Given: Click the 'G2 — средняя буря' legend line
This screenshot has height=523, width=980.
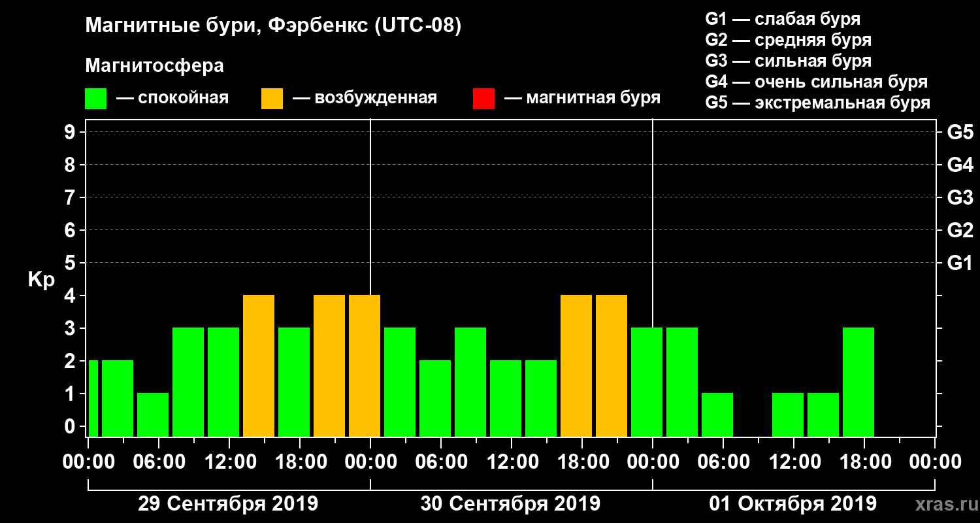Looking at the screenshot, I should pyautogui.click(x=788, y=40).
